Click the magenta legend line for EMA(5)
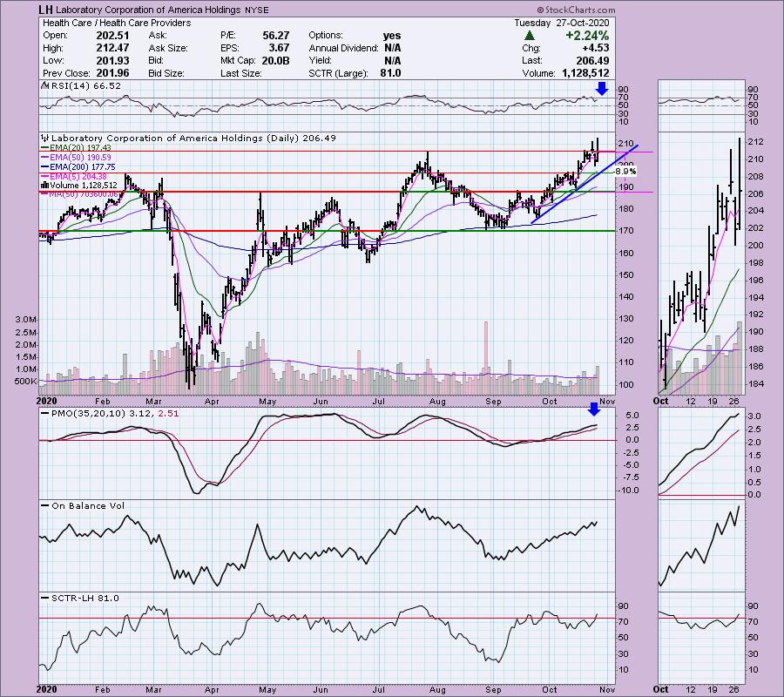 pyautogui.click(x=44, y=177)
